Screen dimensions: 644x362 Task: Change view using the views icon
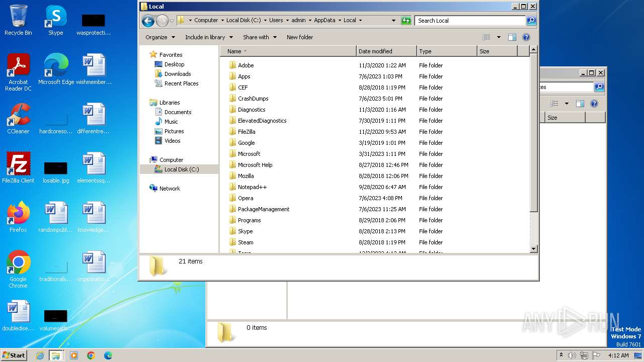click(486, 37)
